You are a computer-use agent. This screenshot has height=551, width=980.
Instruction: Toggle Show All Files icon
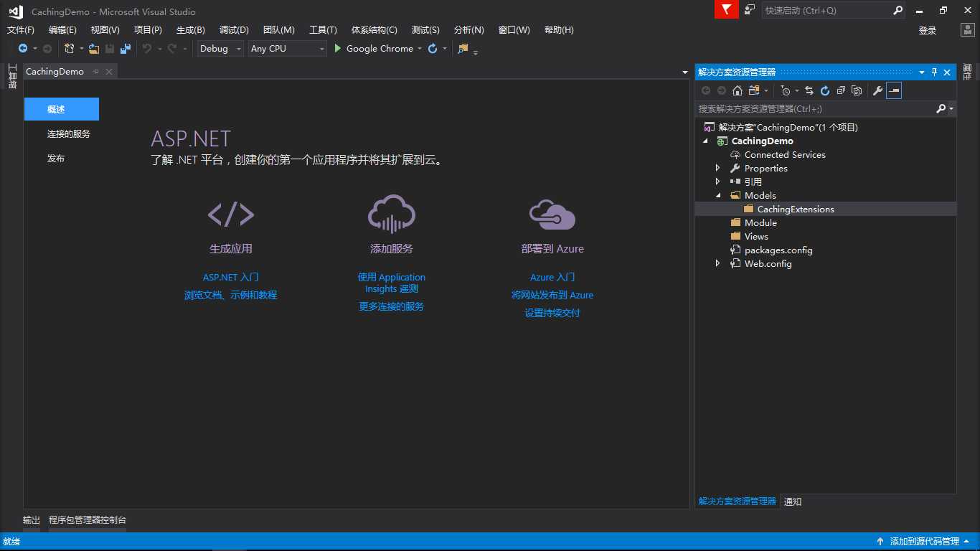tap(857, 90)
